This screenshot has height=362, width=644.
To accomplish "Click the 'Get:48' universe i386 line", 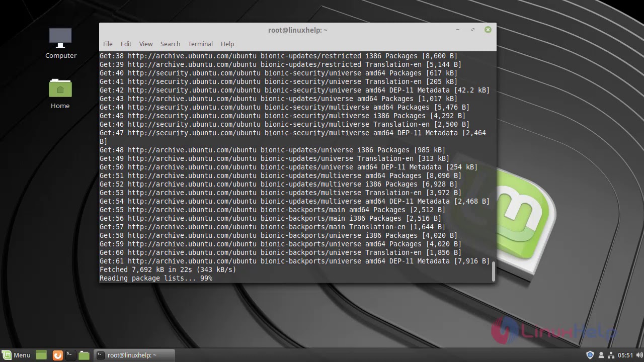I will 272,150.
